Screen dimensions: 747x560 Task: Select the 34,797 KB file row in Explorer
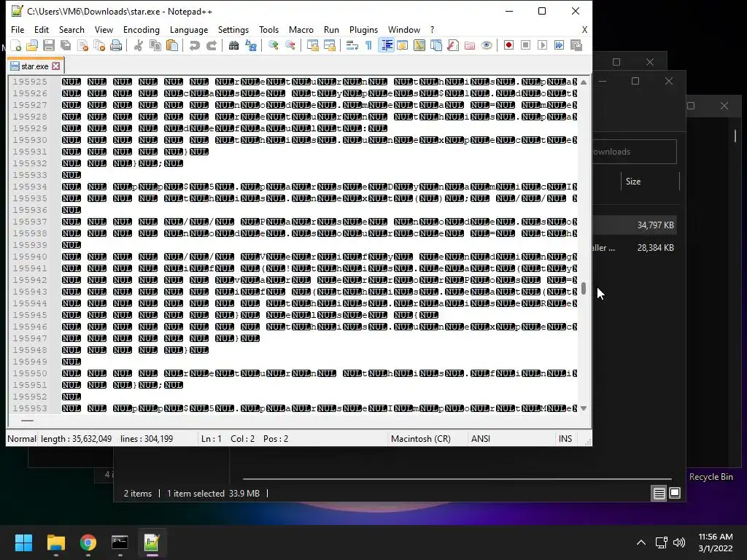point(635,225)
